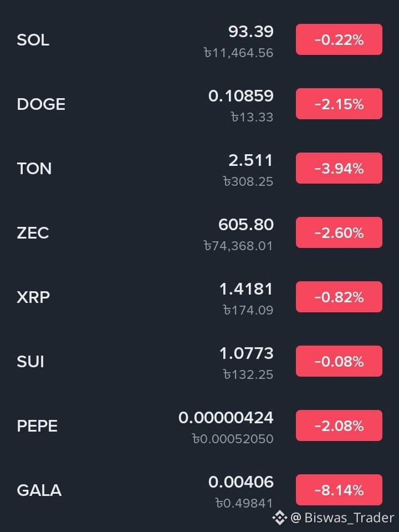399x532 pixels.
Task: Tap PEPE -2.08% percentage badge
Action: [x=339, y=425]
